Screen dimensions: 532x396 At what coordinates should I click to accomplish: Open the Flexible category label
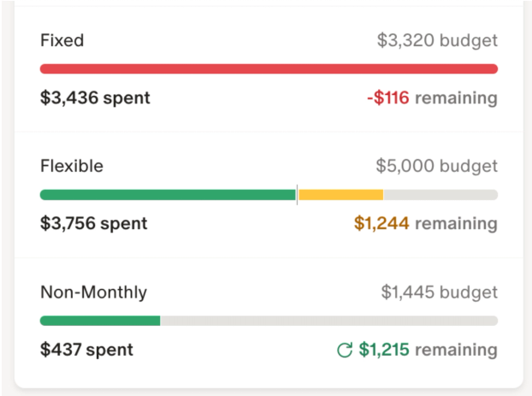point(72,166)
